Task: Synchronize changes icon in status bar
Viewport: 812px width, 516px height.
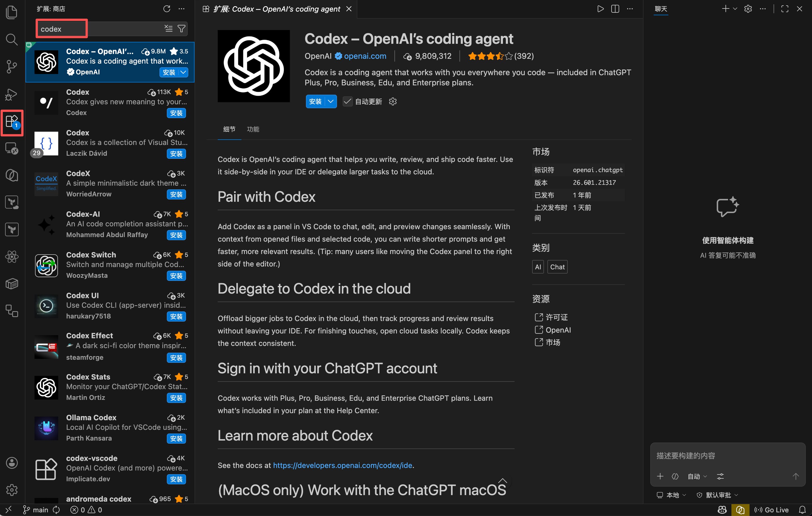Action: pos(56,510)
